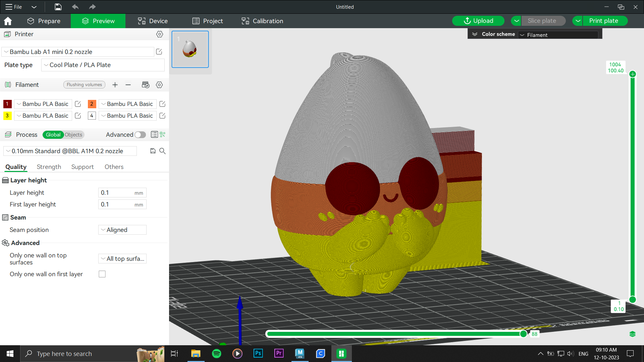Check 'Only one wall on first layer'
The image size is (644, 362).
coord(102,274)
